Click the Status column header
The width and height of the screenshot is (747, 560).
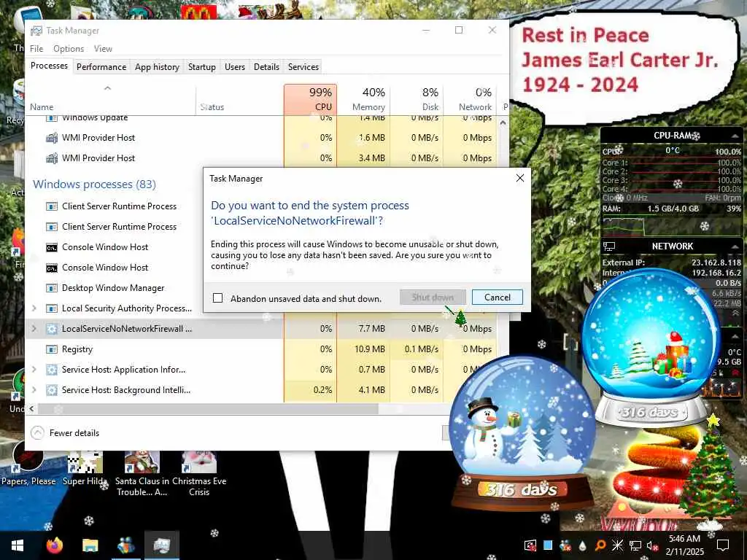(239, 99)
